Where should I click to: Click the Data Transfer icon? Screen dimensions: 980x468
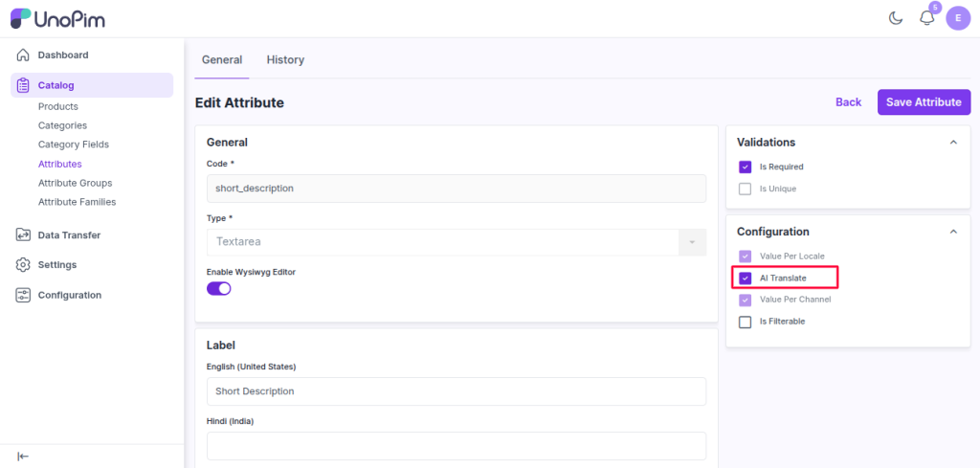point(23,235)
